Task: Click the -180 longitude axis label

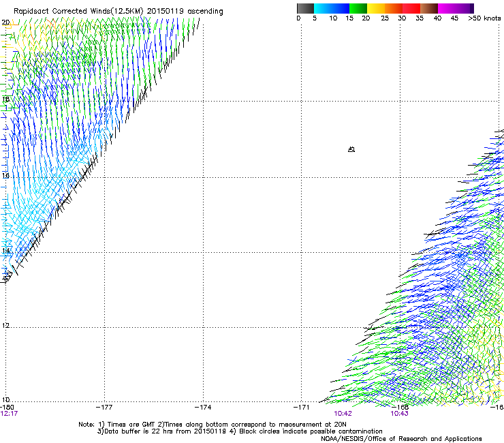Action: pos(7,408)
